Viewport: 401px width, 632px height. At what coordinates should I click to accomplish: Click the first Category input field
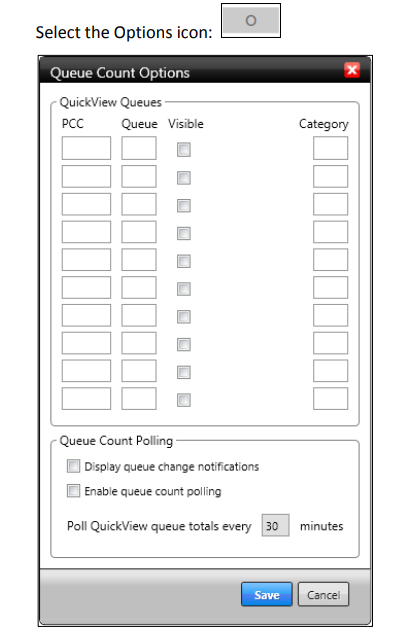[x=330, y=148]
